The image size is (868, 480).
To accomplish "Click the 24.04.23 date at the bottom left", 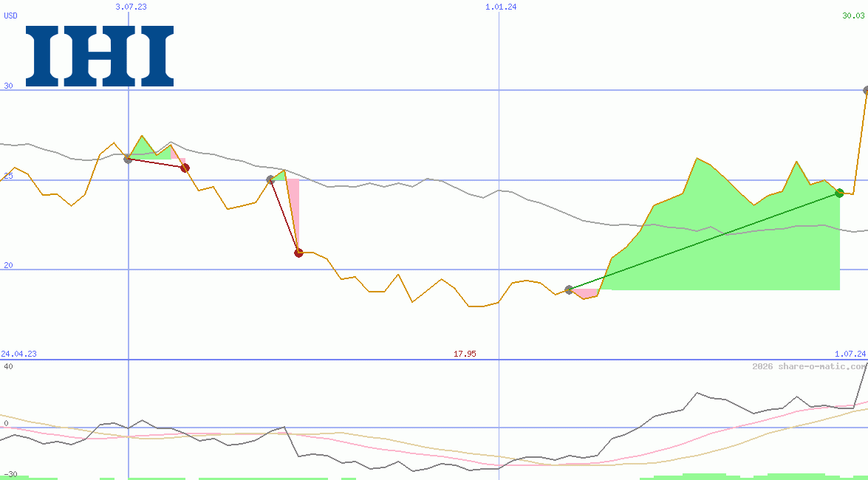I will [x=18, y=354].
